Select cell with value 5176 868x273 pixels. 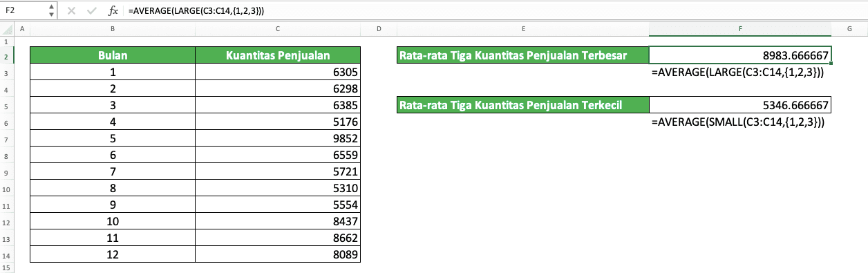click(278, 122)
